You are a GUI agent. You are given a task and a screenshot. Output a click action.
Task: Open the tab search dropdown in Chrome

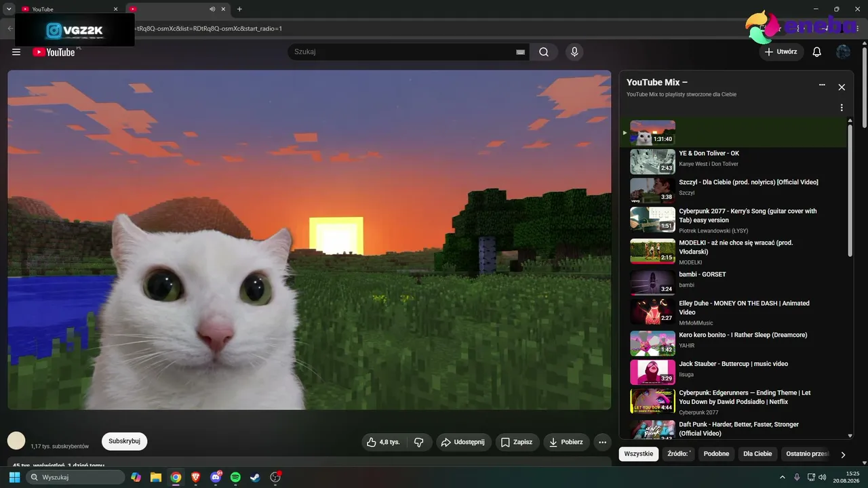click(x=9, y=9)
